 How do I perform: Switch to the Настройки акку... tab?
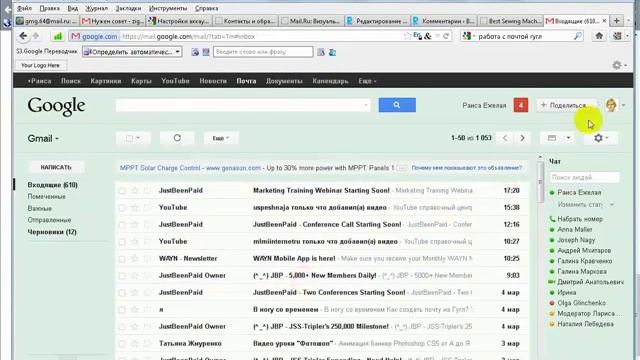pyautogui.click(x=179, y=21)
